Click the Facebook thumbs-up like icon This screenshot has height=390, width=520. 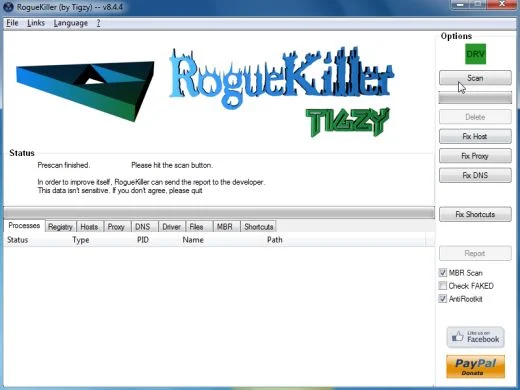[x=458, y=337]
